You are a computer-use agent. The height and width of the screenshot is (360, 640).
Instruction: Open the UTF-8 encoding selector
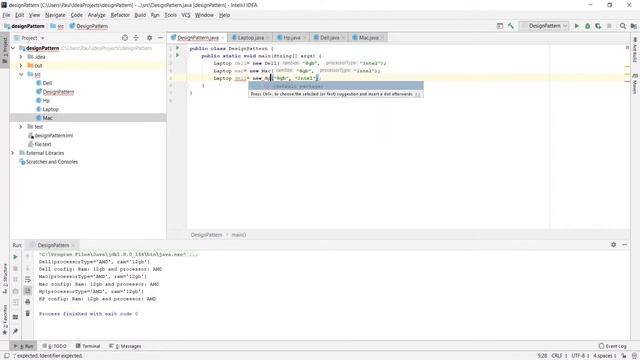[x=580, y=356]
